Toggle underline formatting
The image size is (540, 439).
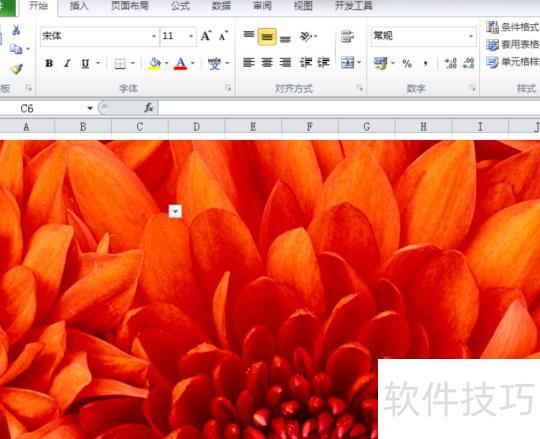point(85,63)
